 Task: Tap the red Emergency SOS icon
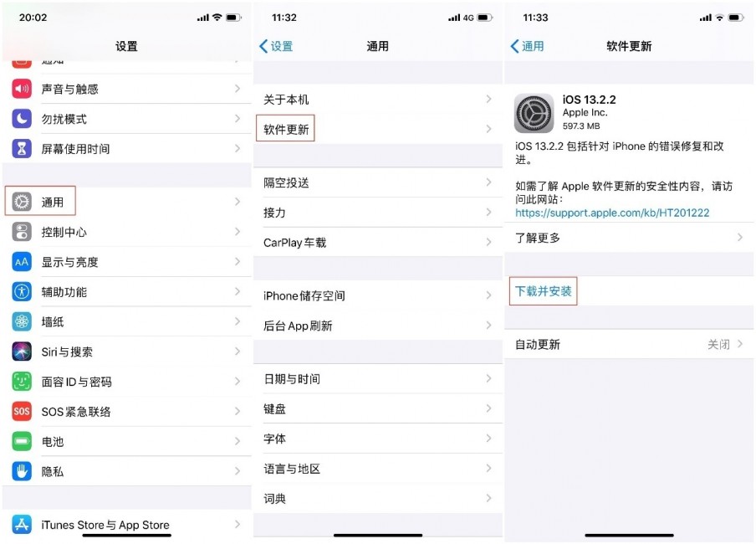click(x=22, y=411)
